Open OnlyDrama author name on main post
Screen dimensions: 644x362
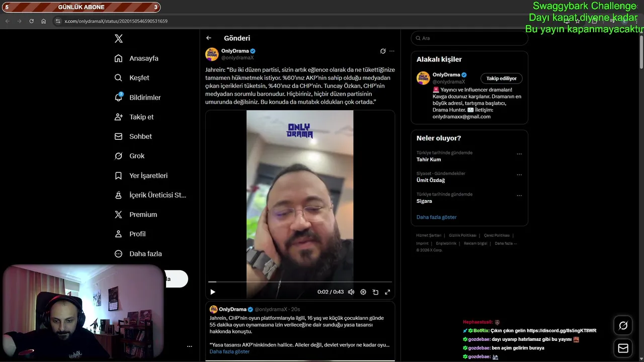(235, 51)
